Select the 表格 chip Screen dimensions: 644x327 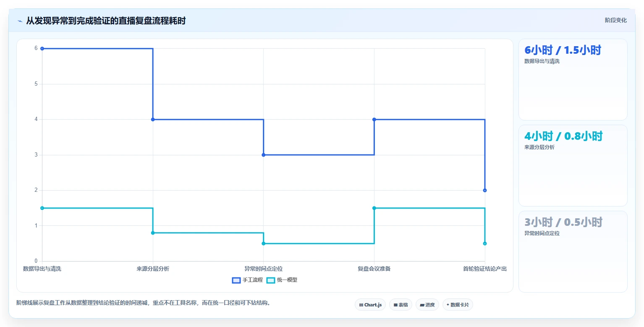(401, 305)
